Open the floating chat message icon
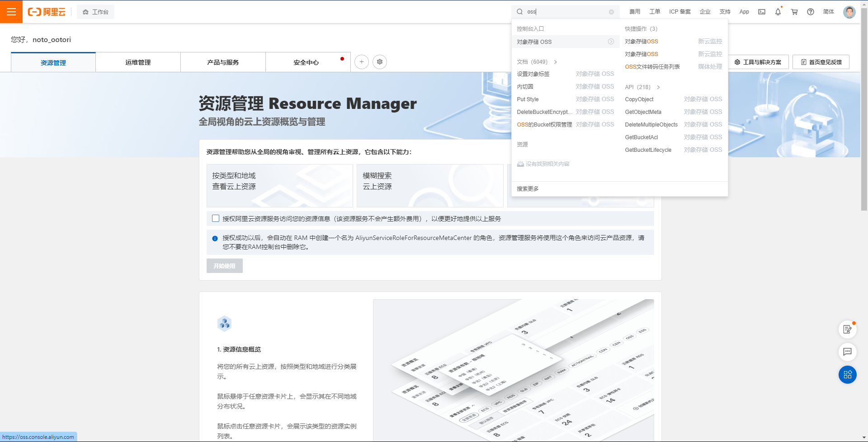Viewport: 868px width, 442px height. [848, 352]
